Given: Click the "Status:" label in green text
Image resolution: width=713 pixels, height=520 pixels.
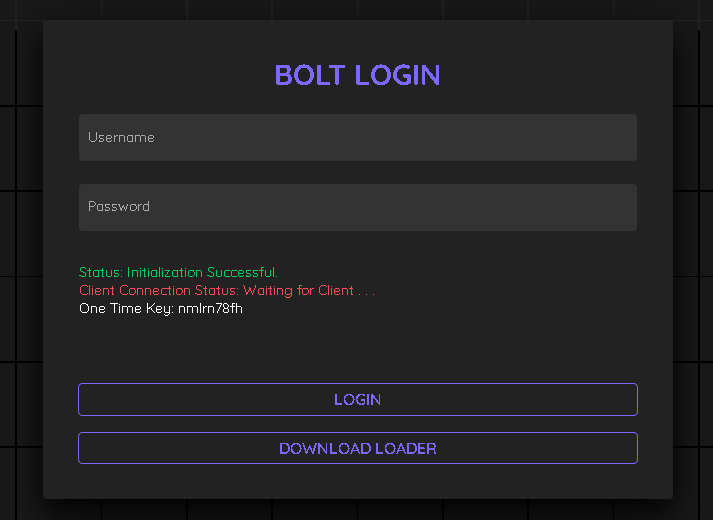Looking at the screenshot, I should (x=101, y=272).
